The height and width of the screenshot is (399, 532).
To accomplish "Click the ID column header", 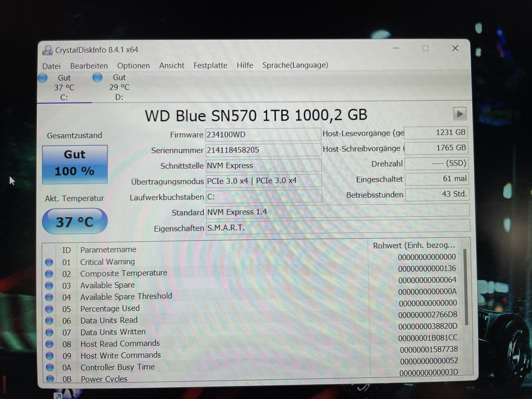I will [66, 250].
